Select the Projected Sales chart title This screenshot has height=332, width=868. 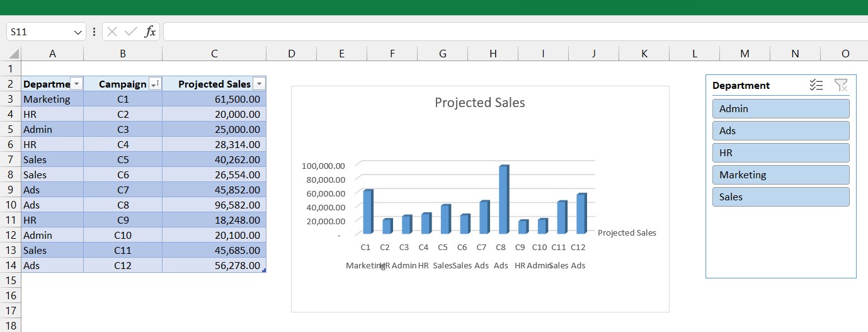479,103
